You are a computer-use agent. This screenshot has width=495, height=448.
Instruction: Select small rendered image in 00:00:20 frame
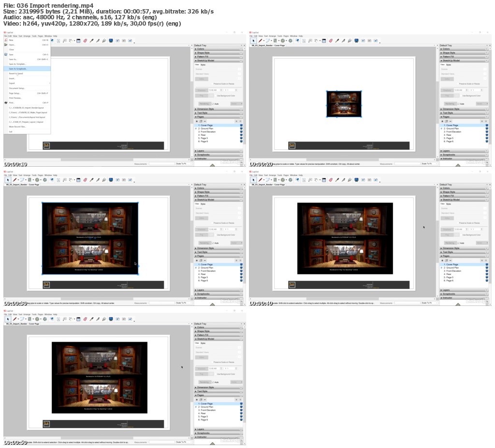click(x=344, y=104)
